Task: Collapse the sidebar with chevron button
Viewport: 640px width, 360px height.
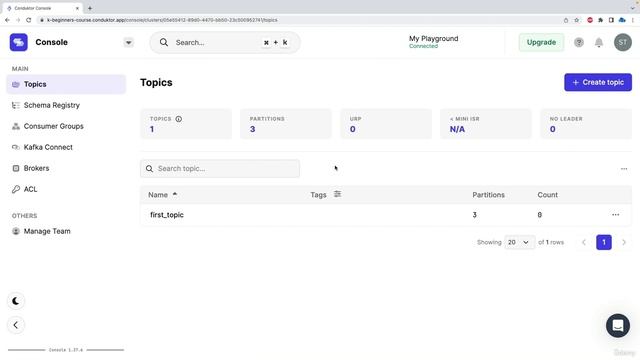Action: (16, 325)
